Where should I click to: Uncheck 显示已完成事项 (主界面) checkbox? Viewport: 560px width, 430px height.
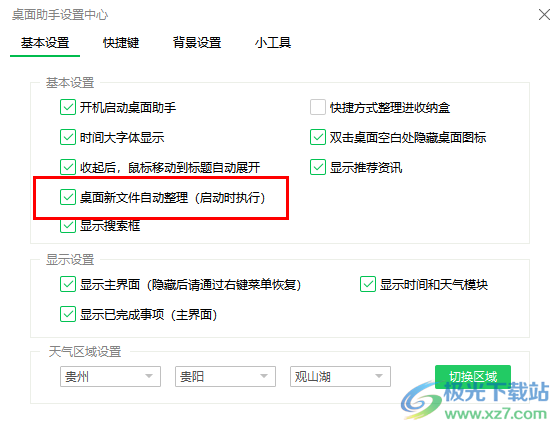68,314
